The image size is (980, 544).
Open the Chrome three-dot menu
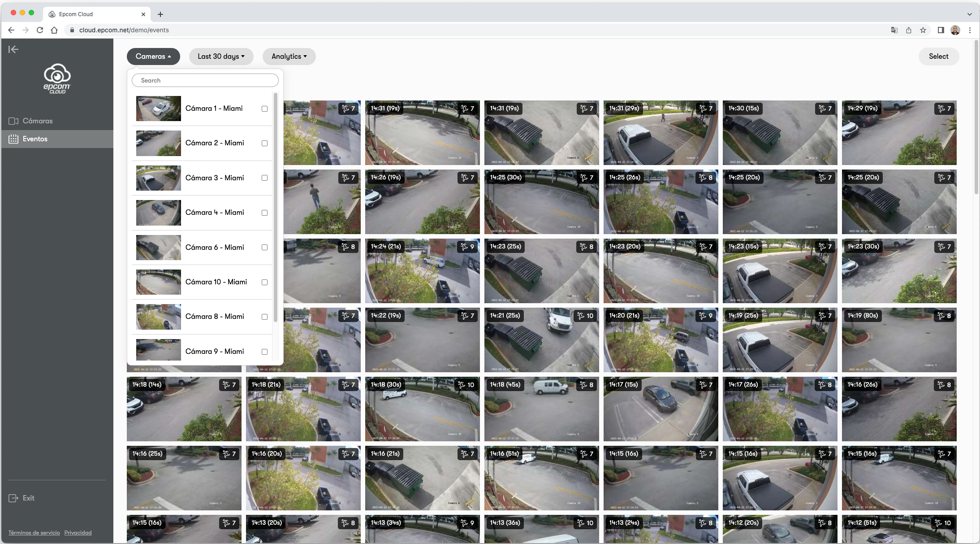coord(970,30)
